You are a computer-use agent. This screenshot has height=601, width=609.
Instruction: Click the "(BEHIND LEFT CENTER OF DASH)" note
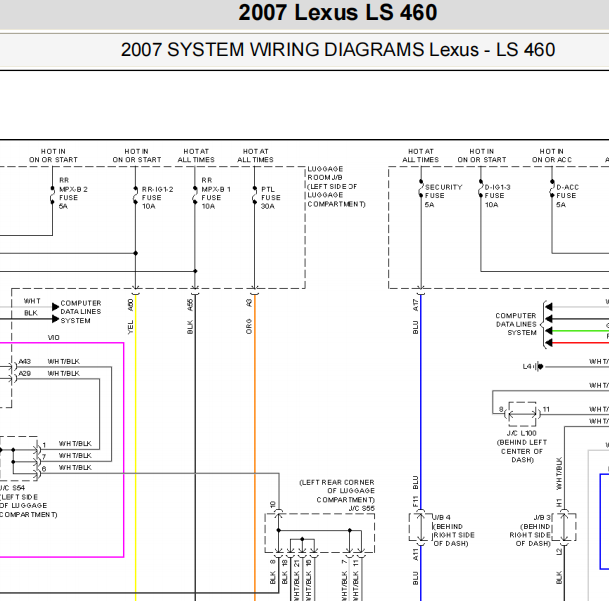pos(522,451)
